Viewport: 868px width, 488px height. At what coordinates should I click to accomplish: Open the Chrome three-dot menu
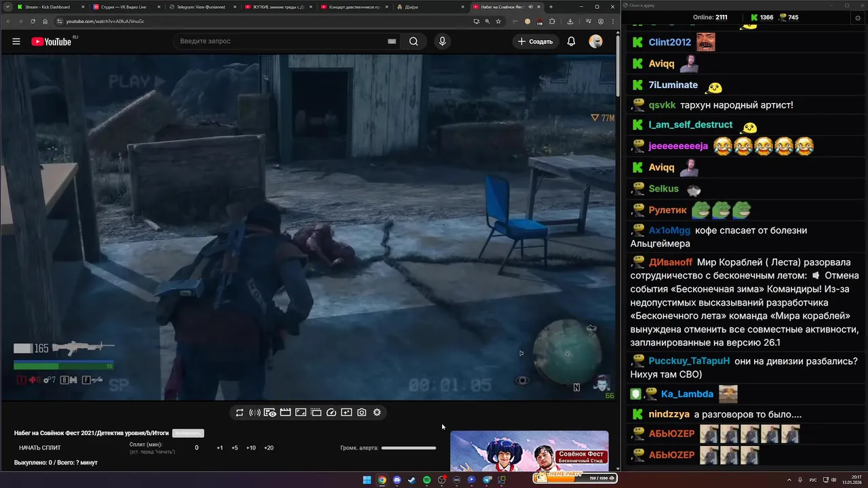tap(612, 21)
